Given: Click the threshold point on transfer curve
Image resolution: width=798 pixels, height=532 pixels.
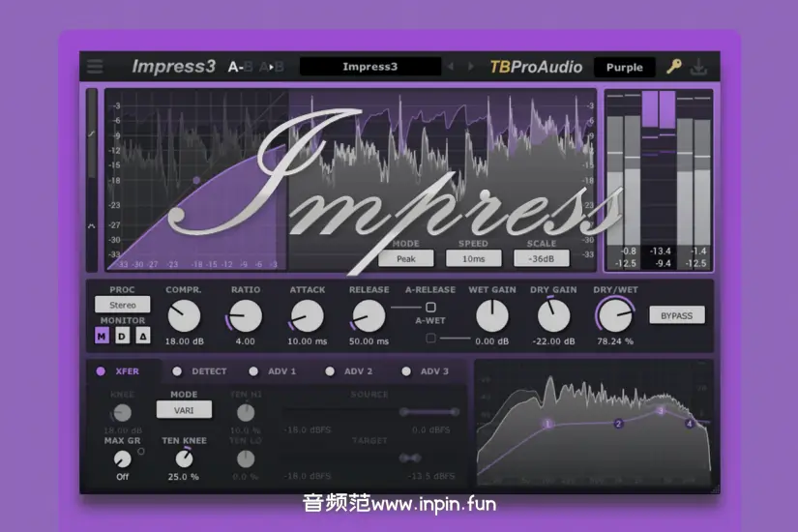Looking at the screenshot, I should pyautogui.click(x=196, y=180).
